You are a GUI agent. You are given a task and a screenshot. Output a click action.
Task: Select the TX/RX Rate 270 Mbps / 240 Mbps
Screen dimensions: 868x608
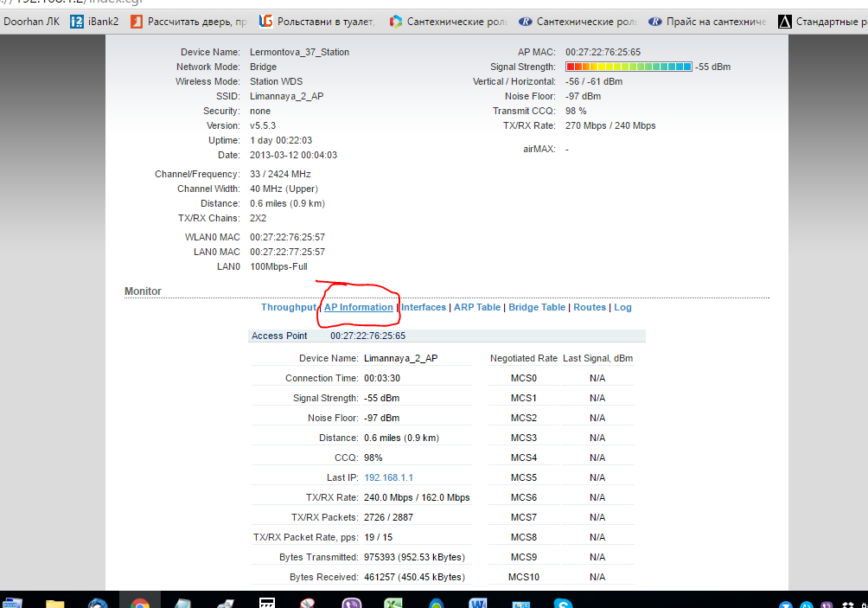[x=610, y=125]
